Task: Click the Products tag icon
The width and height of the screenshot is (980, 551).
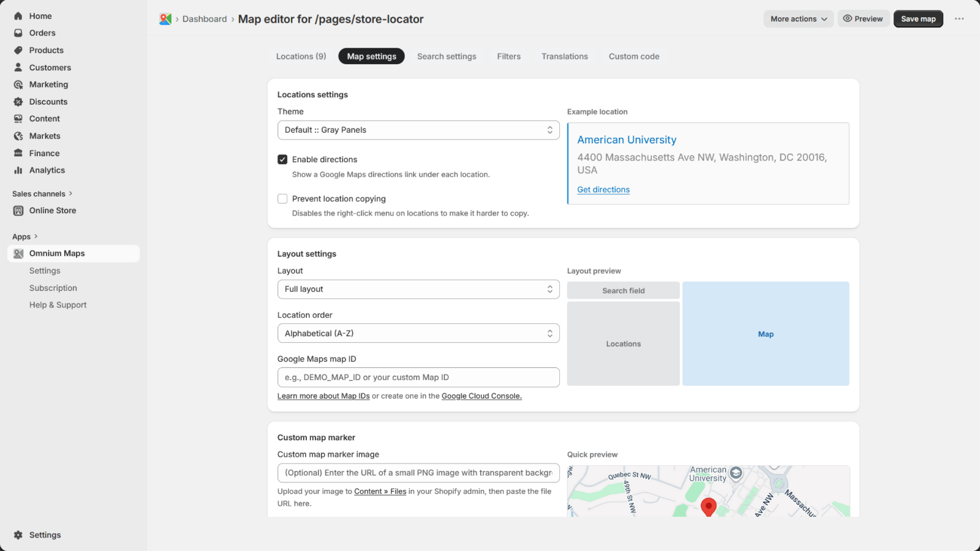Action: coord(18,50)
